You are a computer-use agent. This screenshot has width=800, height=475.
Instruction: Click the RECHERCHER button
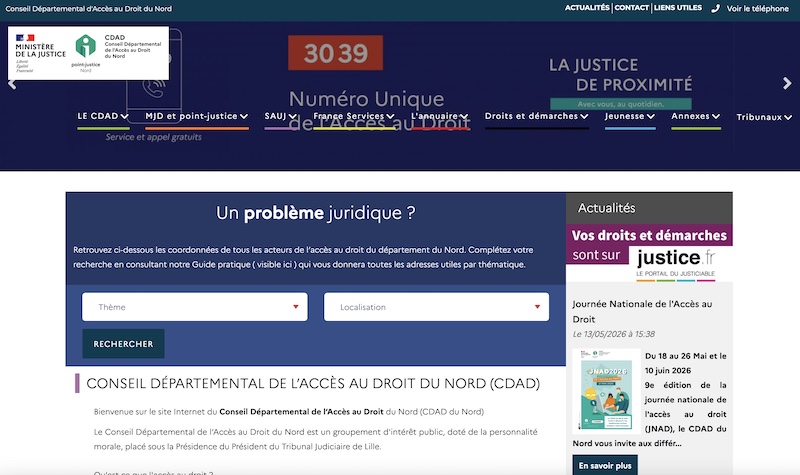click(x=123, y=344)
